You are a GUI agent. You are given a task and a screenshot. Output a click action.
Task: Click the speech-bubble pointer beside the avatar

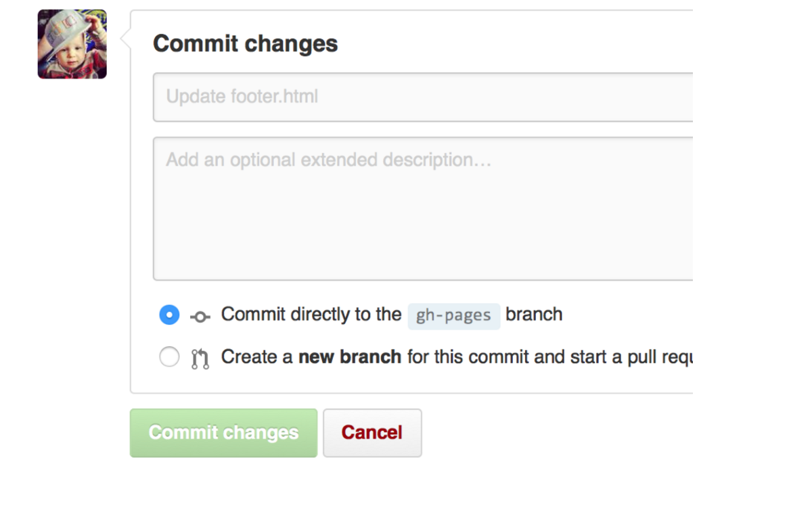pos(125,39)
